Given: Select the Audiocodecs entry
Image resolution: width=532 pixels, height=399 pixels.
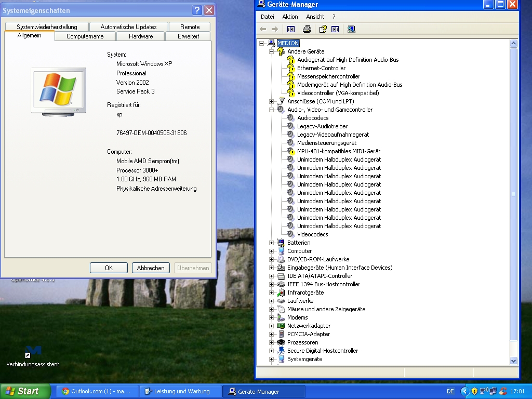Looking at the screenshot, I should [x=313, y=118].
